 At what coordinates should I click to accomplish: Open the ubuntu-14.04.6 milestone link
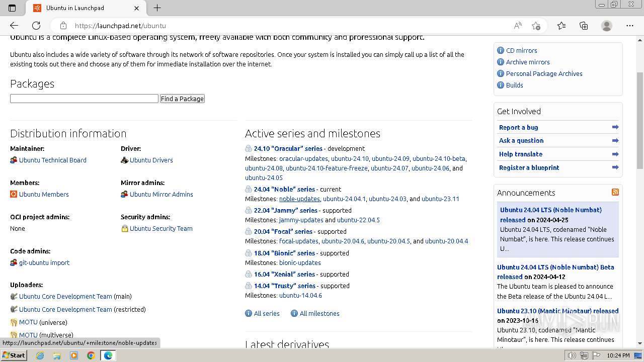tap(300, 295)
